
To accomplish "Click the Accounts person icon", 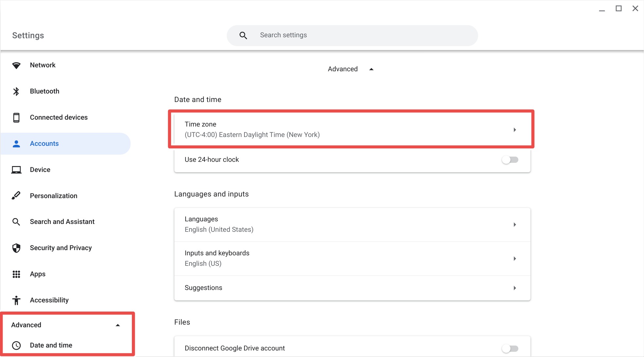I will pos(16,143).
